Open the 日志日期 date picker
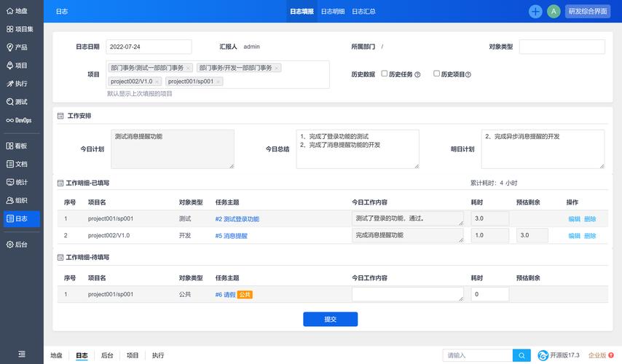 [149, 47]
